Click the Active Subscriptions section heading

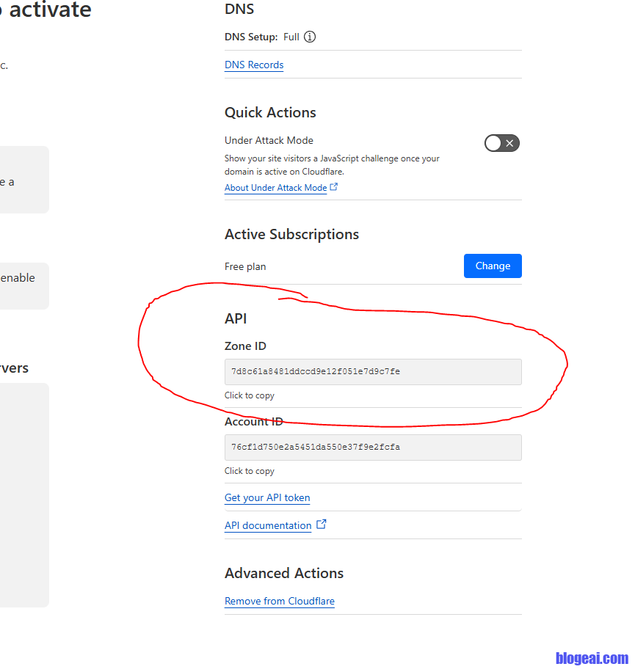(x=291, y=234)
